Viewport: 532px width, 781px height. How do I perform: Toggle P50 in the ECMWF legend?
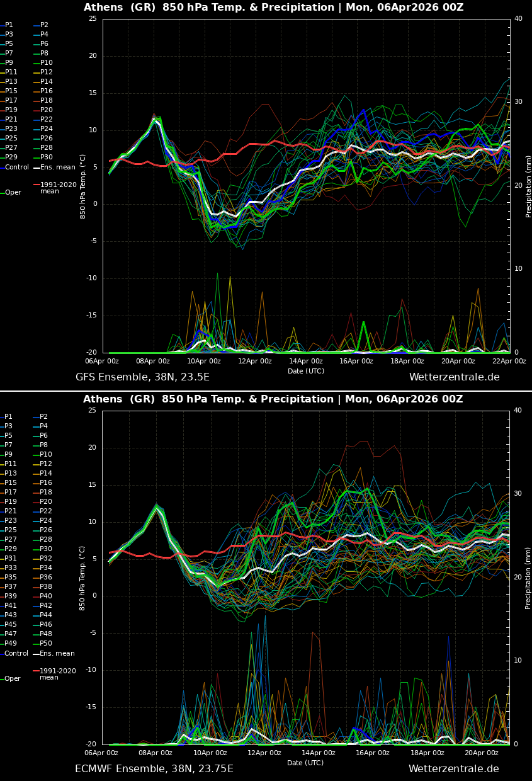[46, 644]
